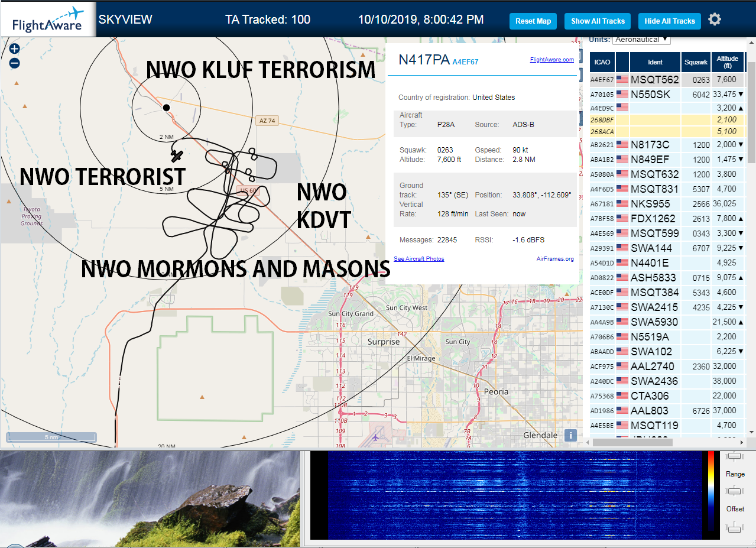The width and height of the screenshot is (756, 548).
Task: Click the receiver location black dot on map
Action: pyautogui.click(x=166, y=108)
